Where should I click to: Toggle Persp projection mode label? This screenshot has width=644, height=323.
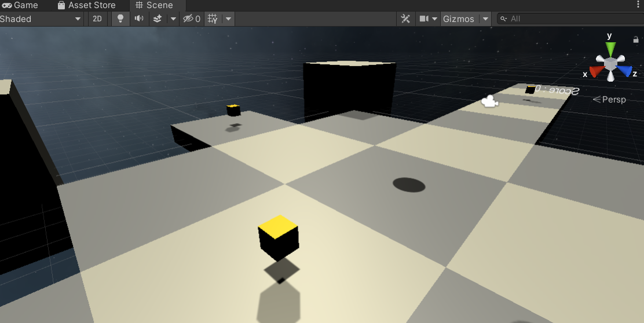[609, 100]
